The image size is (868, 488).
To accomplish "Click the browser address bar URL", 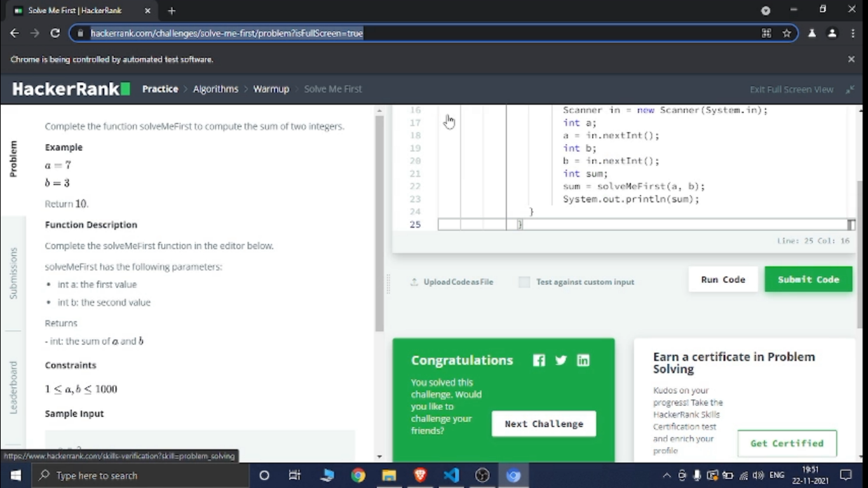I will [x=227, y=33].
